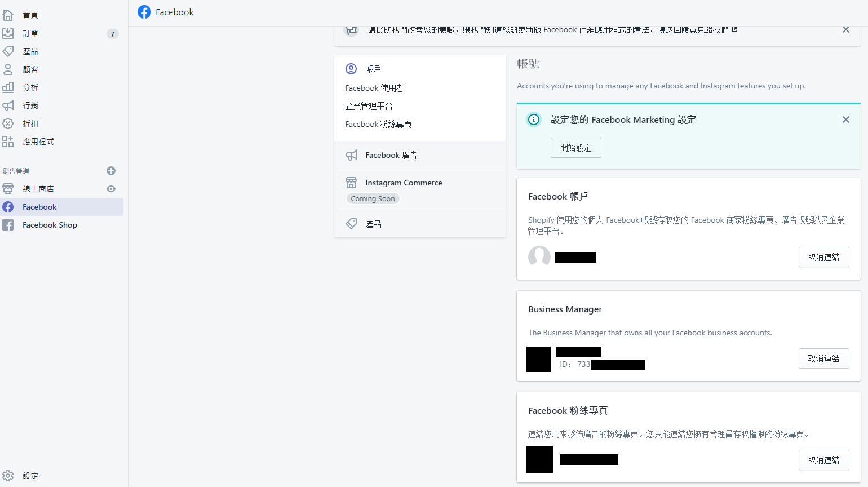Click the Marketing megaphone icon in sidebar

[x=8, y=105]
